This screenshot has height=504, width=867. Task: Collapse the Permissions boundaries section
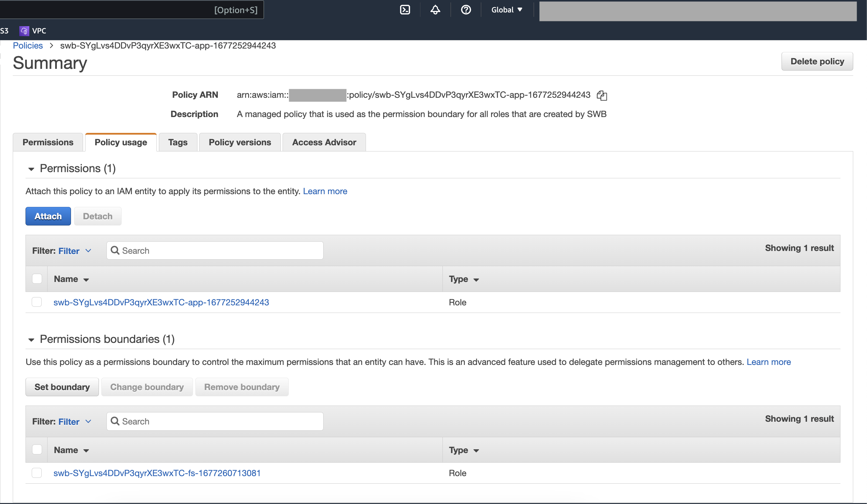pyautogui.click(x=31, y=340)
